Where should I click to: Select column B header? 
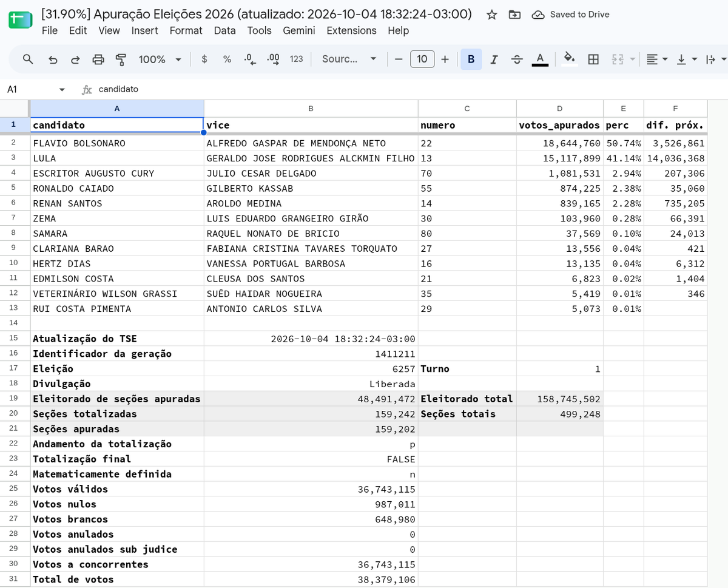click(311, 109)
